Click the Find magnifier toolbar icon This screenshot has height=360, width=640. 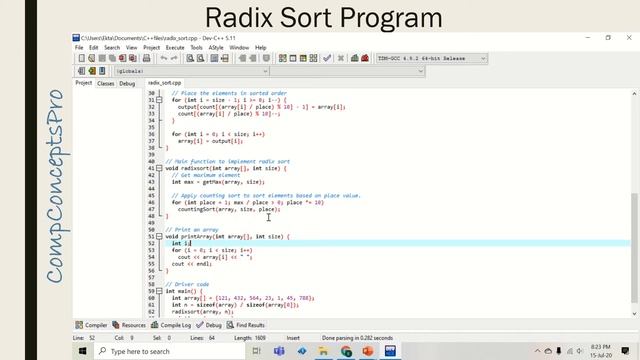(190, 58)
